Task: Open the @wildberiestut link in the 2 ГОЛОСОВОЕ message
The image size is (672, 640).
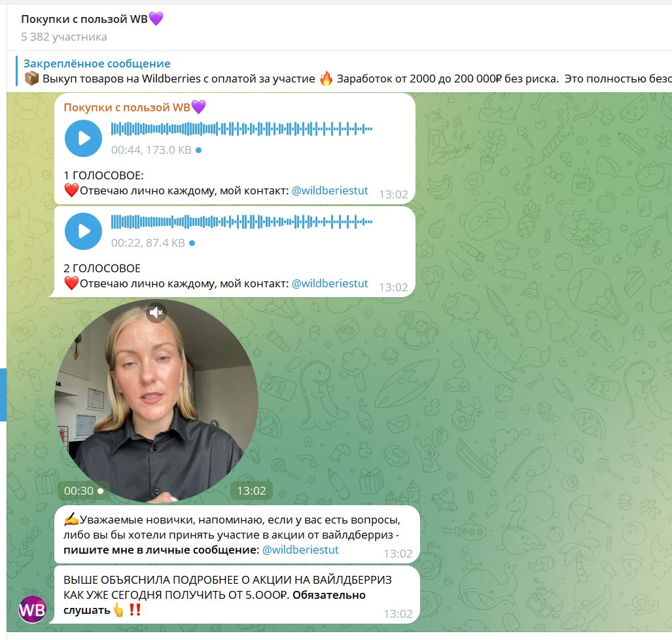Action: tap(330, 283)
